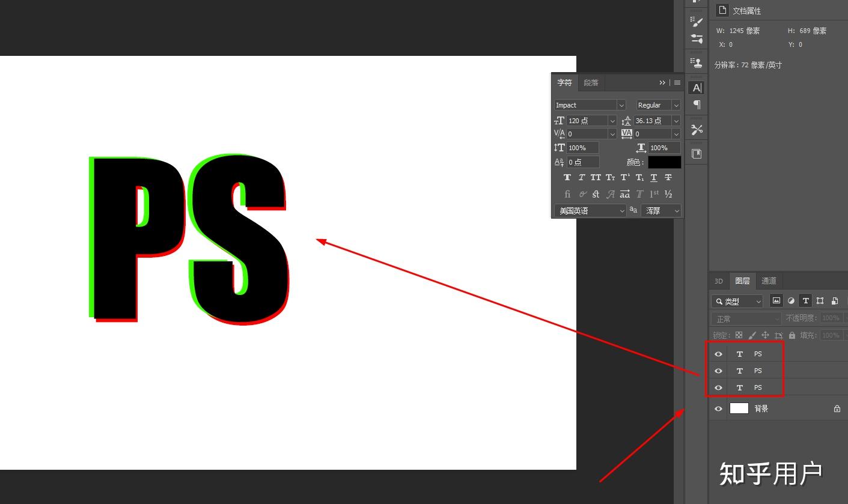Open the Impact font family dropdown

(621, 105)
